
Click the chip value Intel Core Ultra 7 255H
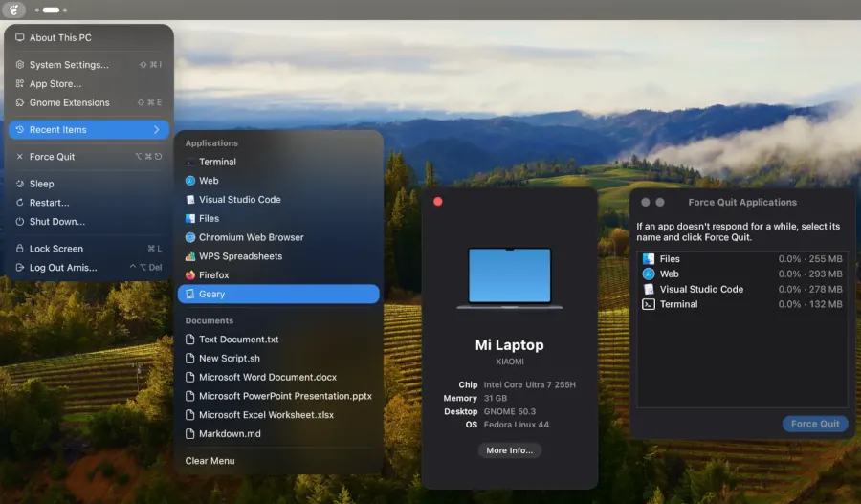529,384
